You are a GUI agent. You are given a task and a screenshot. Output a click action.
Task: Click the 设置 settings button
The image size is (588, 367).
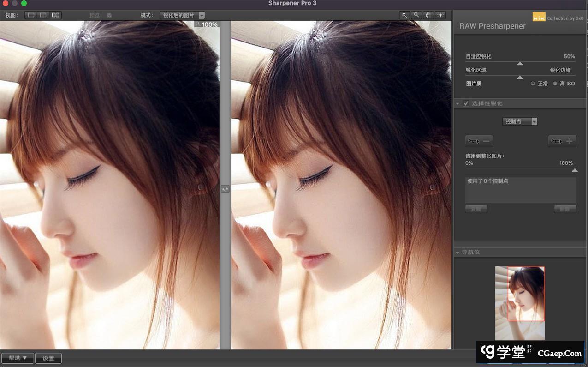point(48,358)
